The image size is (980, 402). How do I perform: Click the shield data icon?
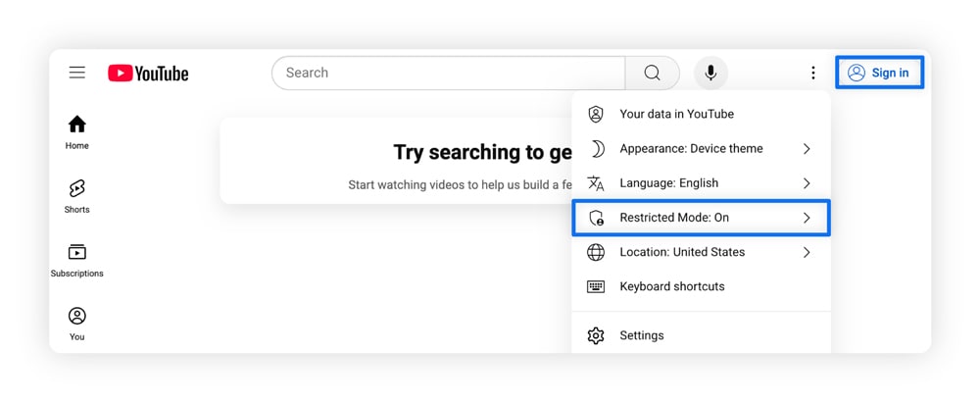(x=596, y=114)
